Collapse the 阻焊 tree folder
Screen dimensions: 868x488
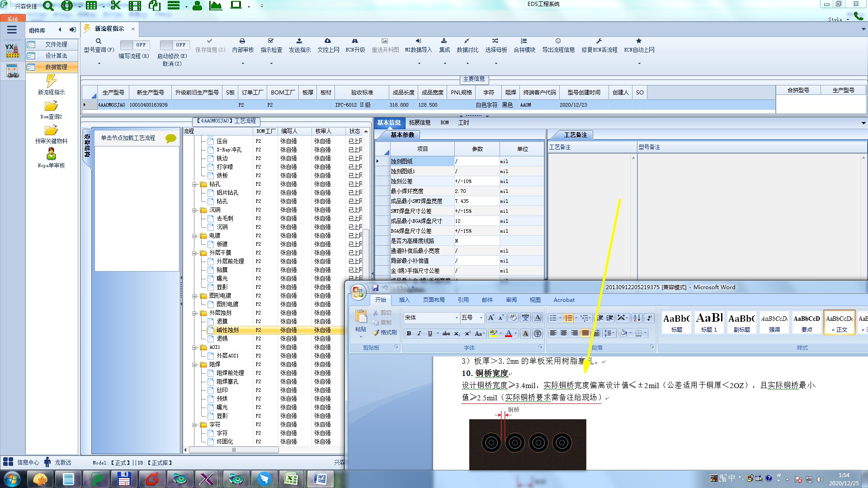195,364
